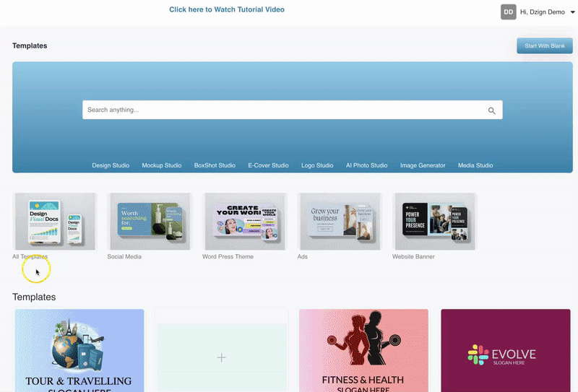Viewport: 578px width, 392px height.
Task: Choose the All Templates category thumbnail
Action: (54, 222)
